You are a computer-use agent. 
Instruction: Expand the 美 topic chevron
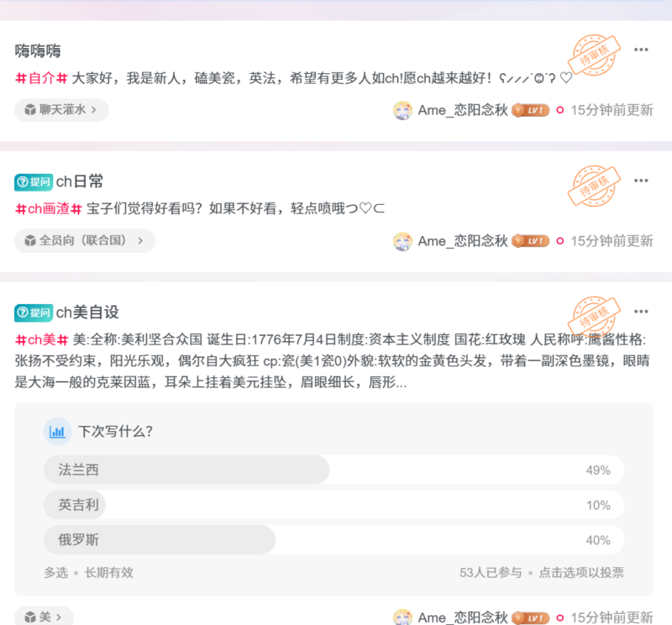coord(59,617)
